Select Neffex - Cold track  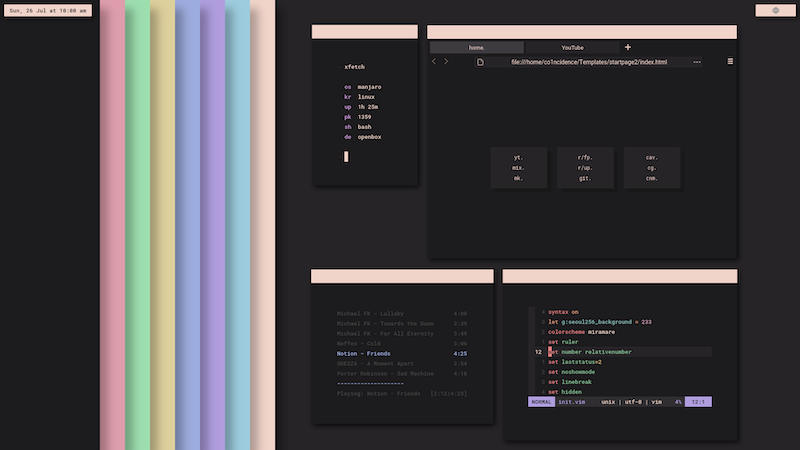click(x=402, y=344)
